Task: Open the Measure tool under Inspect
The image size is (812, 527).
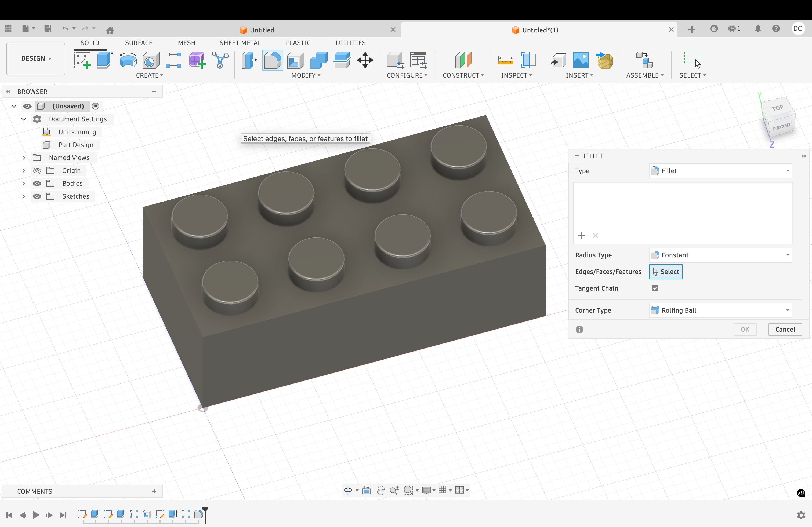Action: 506,60
